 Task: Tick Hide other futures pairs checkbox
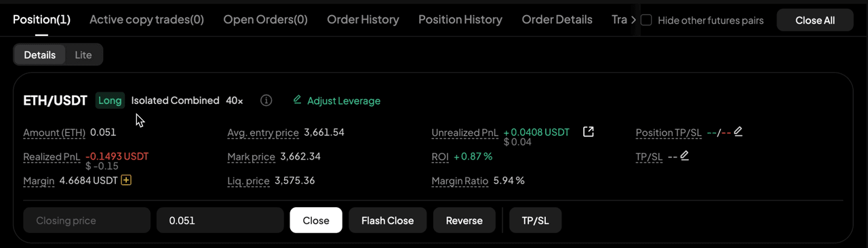click(x=646, y=20)
